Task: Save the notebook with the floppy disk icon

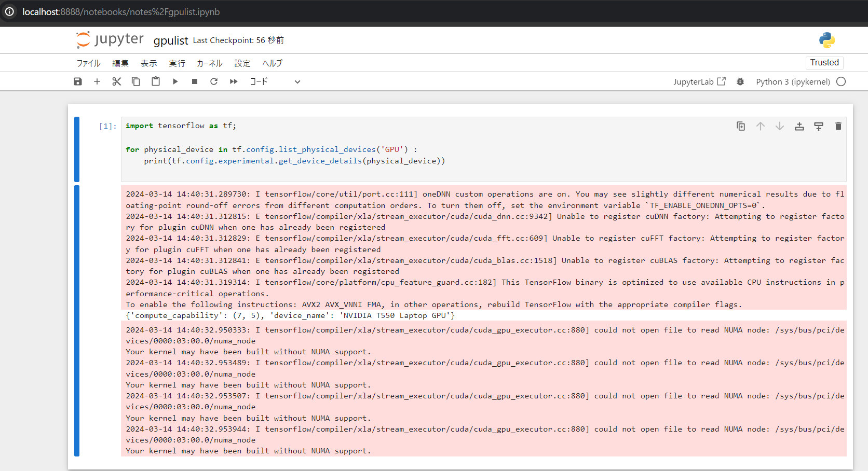Action: click(x=78, y=81)
